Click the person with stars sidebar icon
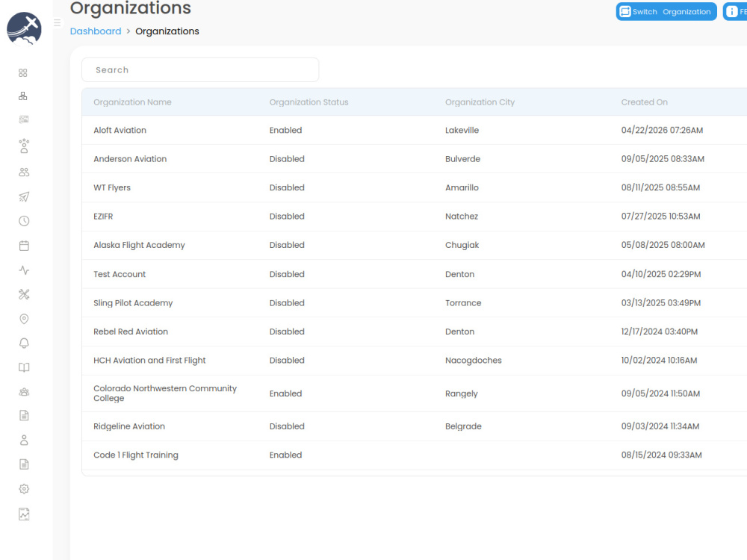This screenshot has width=747, height=560. coord(24,146)
